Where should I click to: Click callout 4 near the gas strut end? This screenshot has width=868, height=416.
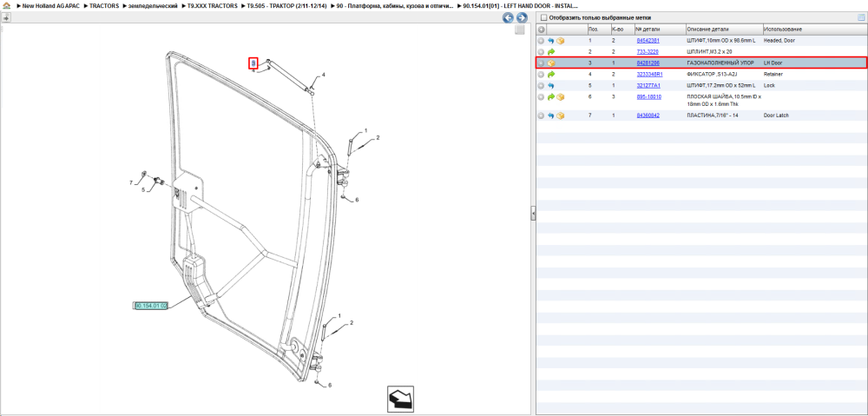coord(324,74)
